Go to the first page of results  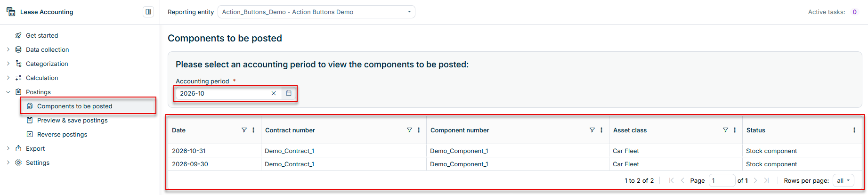point(672,180)
